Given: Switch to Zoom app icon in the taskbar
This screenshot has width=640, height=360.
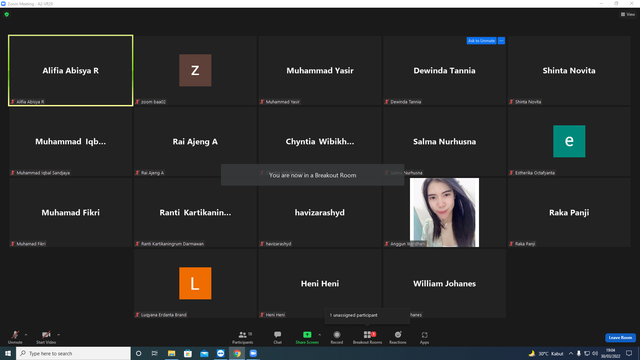Looking at the screenshot, I should click(x=253, y=353).
